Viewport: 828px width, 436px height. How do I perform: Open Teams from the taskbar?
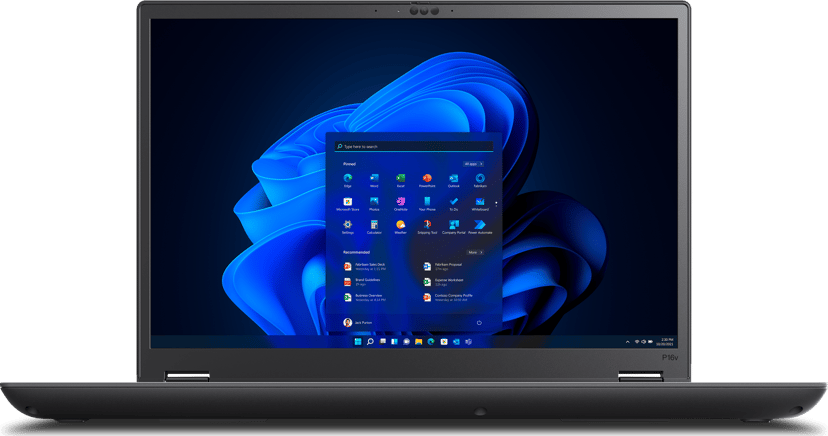click(468, 342)
